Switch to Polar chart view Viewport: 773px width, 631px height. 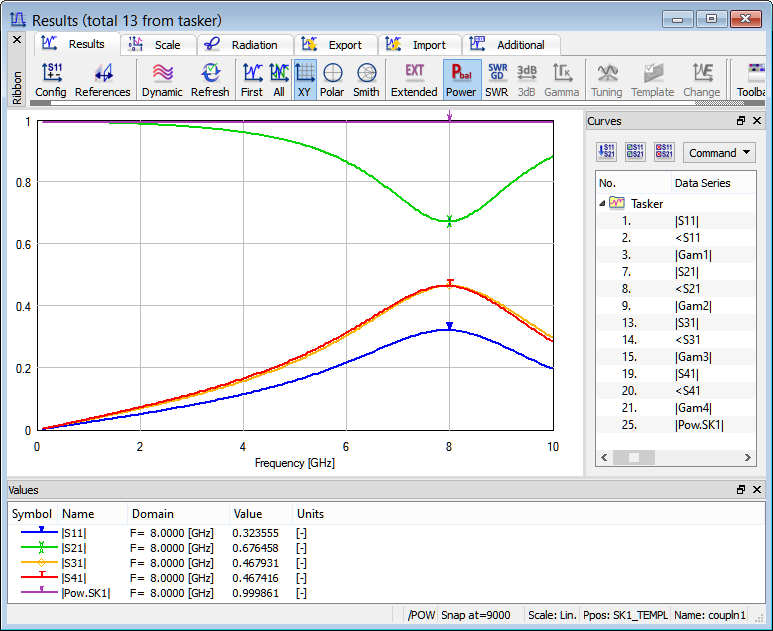(332, 80)
